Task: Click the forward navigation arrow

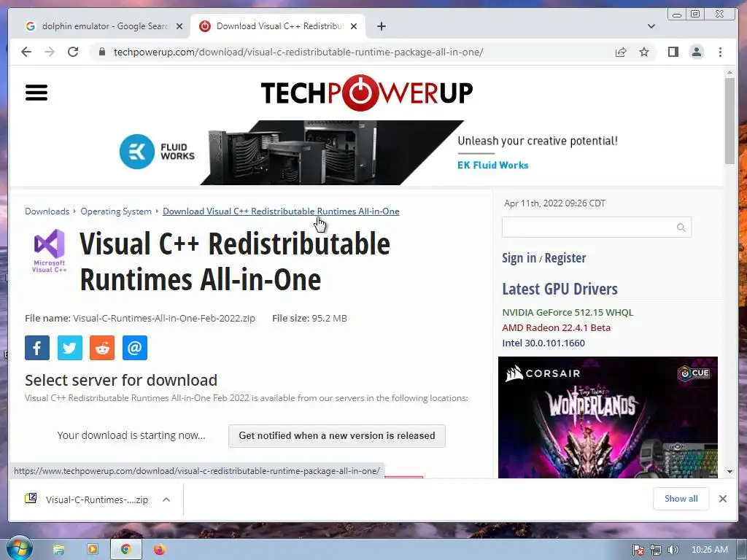Action: pyautogui.click(x=50, y=52)
